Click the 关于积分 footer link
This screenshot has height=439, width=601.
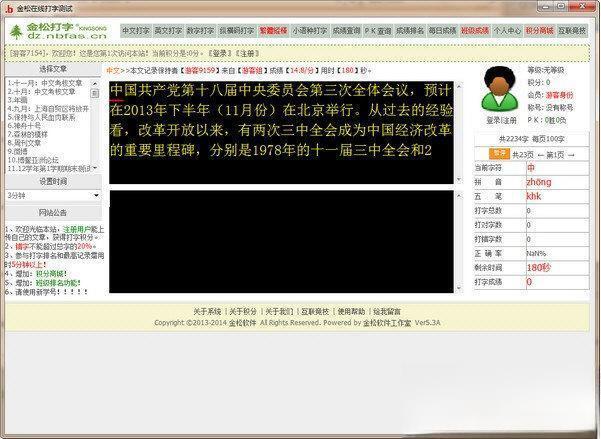coord(243,312)
